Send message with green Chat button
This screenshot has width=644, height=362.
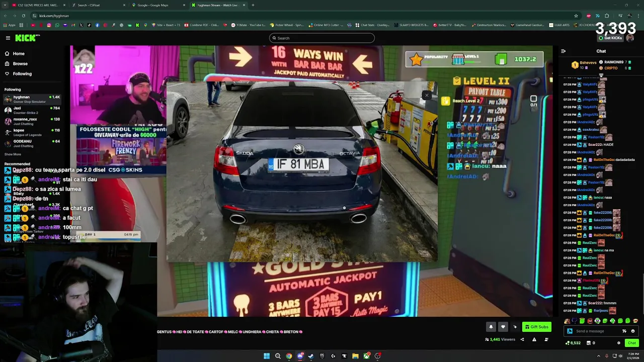pos(632,343)
